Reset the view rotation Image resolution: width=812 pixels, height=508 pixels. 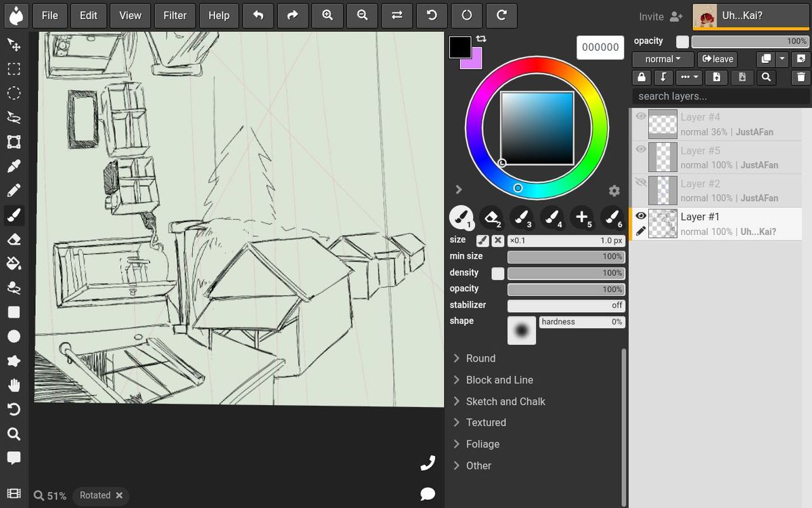point(466,15)
